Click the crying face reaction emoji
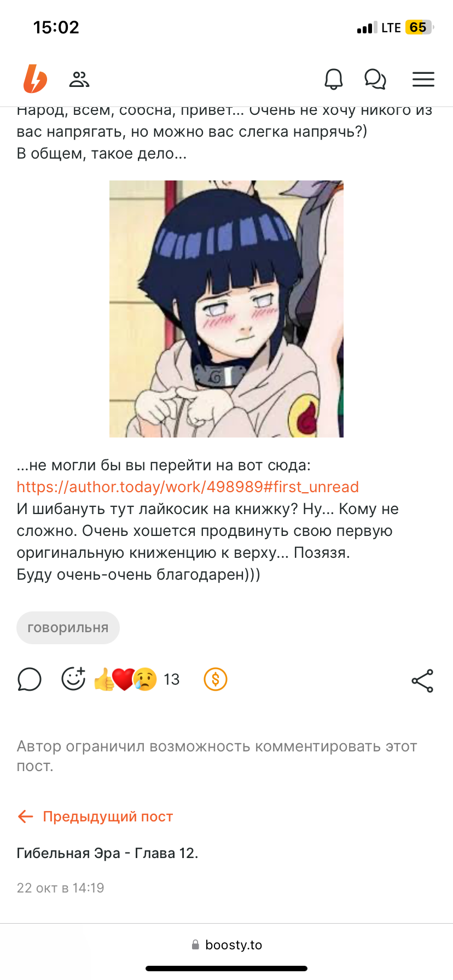 point(145,680)
